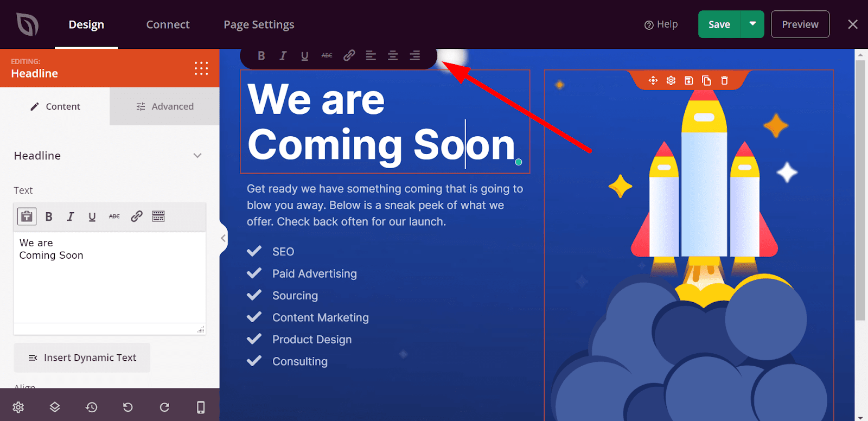Open the Connect tab

point(168,24)
